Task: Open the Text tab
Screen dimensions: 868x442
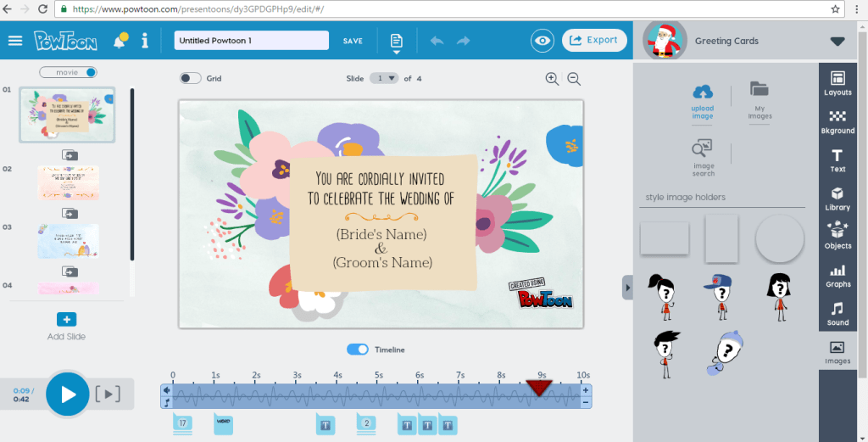Action: click(837, 160)
